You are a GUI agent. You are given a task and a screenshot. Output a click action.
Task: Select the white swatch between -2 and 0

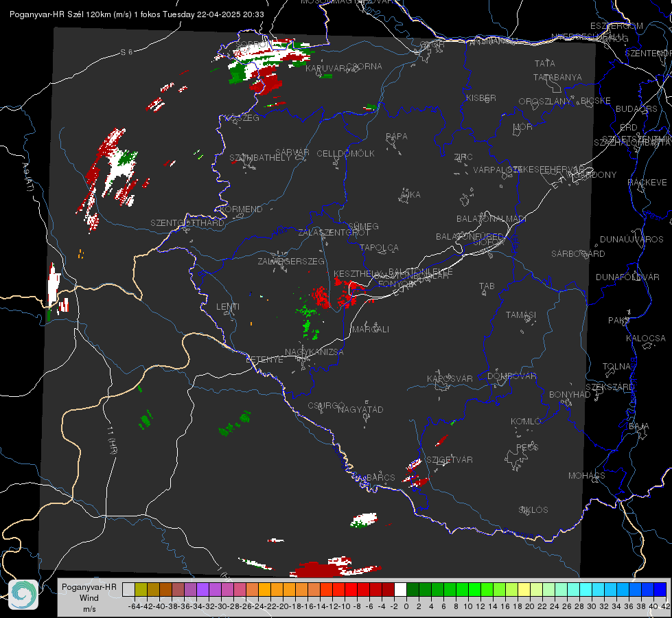click(x=400, y=589)
